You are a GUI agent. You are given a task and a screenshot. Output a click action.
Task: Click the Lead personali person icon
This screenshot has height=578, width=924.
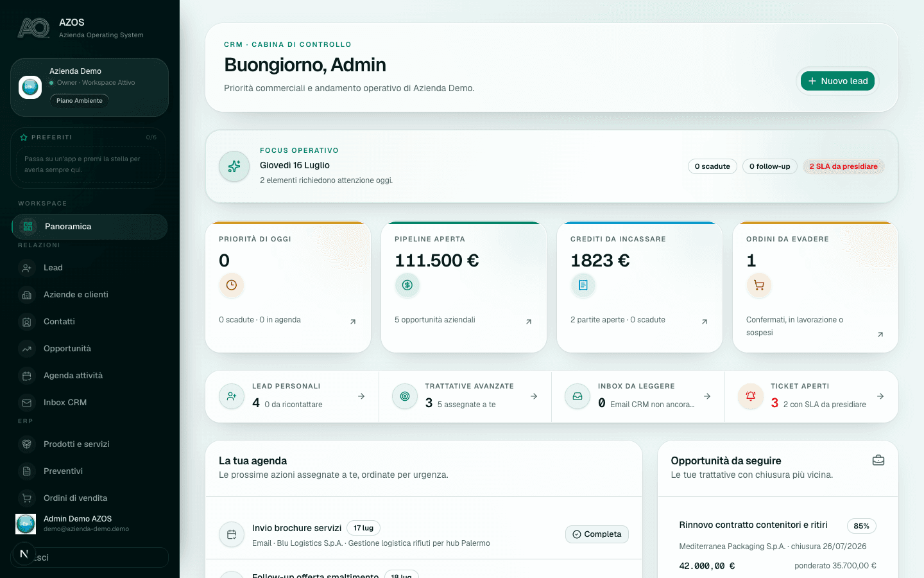point(232,396)
